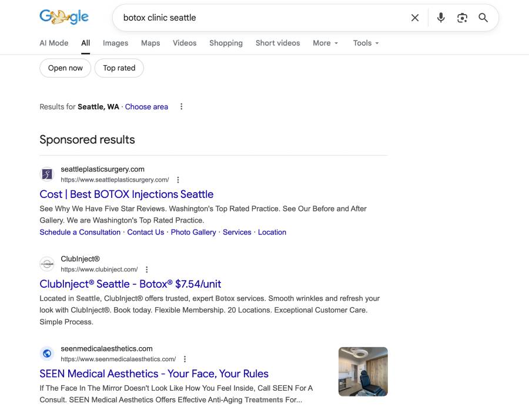The width and height of the screenshot is (529, 420).
Task: Open the Schedule a Consultation sitelink
Action: click(x=80, y=231)
